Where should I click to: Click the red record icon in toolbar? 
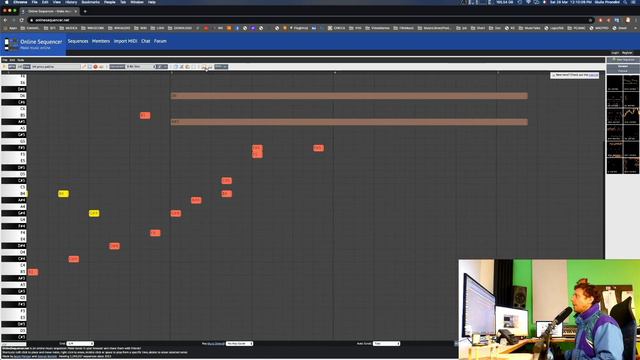95,67
